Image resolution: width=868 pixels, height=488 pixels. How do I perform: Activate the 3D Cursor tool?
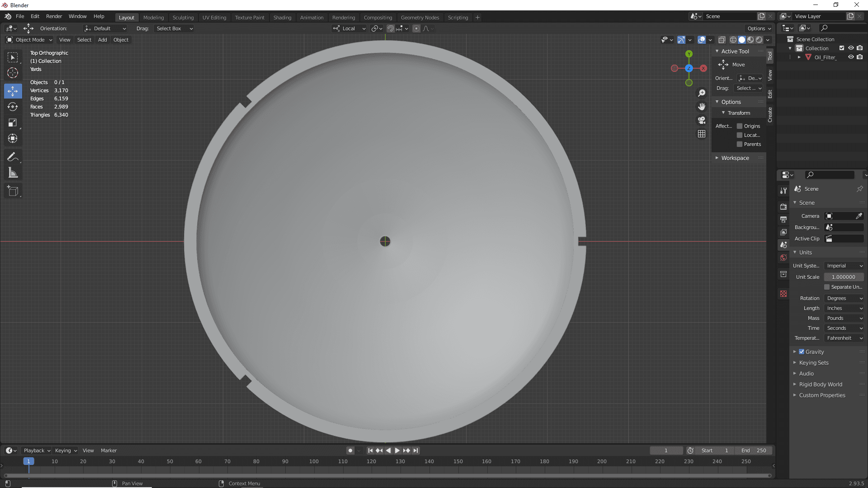pyautogui.click(x=13, y=73)
